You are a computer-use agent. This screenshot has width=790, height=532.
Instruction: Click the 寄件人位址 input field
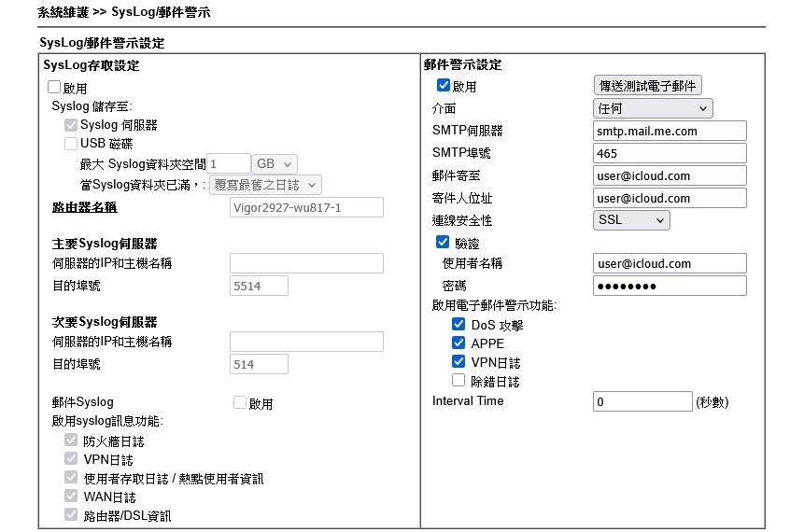click(x=670, y=198)
